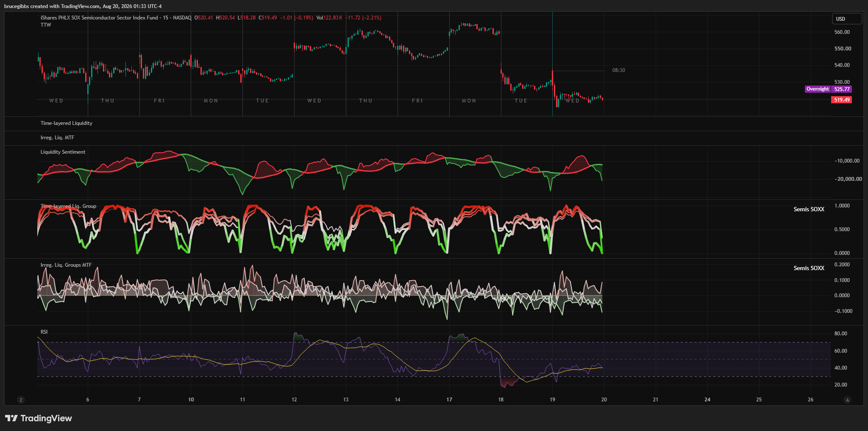Image resolution: width=868 pixels, height=431 pixels.
Task: Click date 21 on the time axis
Action: click(656, 400)
